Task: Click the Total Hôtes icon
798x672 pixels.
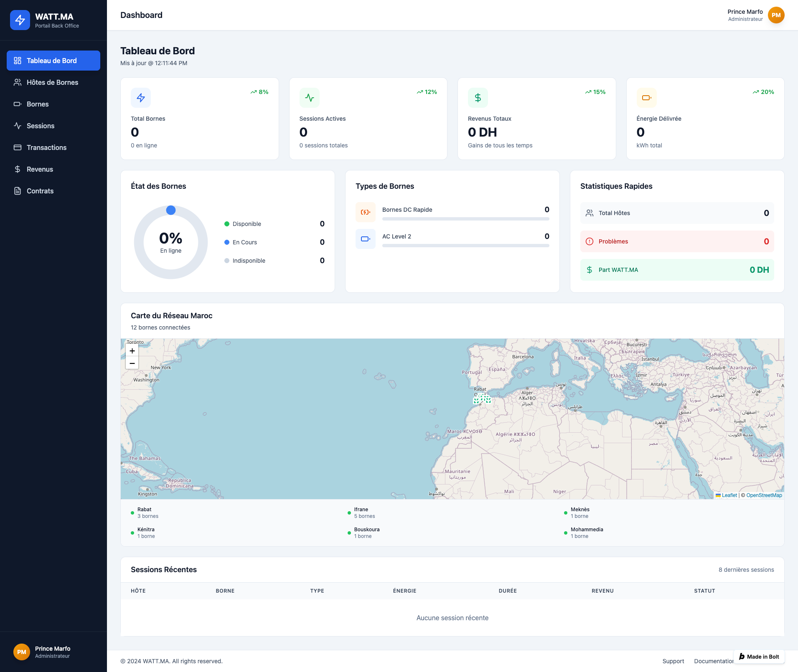Action: (x=589, y=213)
